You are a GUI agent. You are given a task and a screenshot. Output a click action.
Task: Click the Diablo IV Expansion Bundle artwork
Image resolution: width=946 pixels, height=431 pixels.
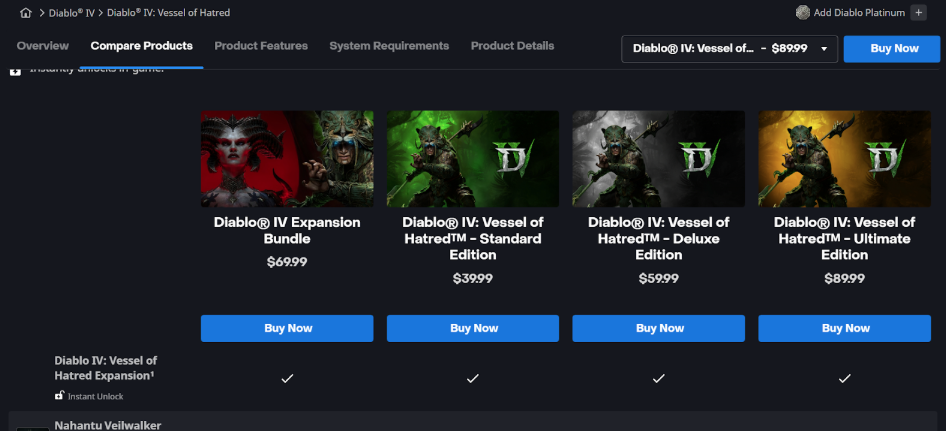pyautogui.click(x=287, y=159)
